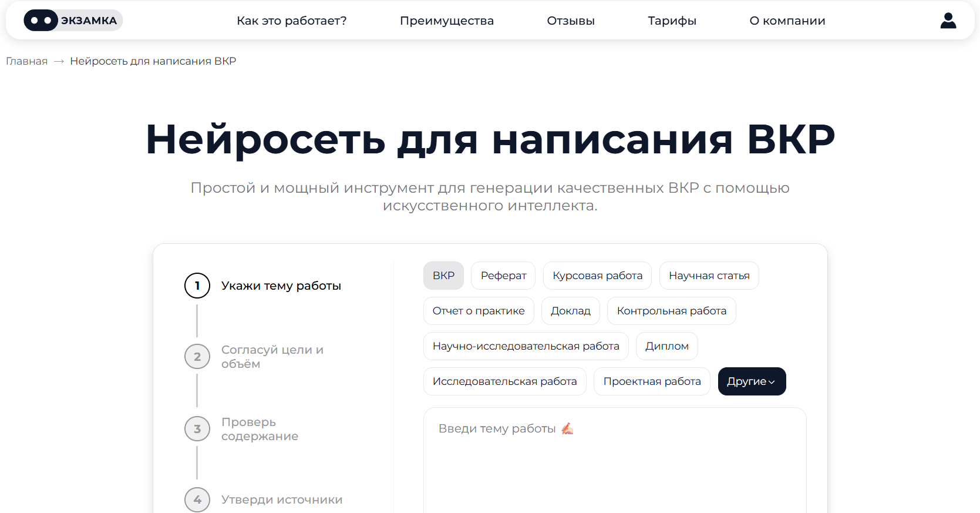Choose the Диплом chip
This screenshot has height=513, width=980.
[x=667, y=346]
